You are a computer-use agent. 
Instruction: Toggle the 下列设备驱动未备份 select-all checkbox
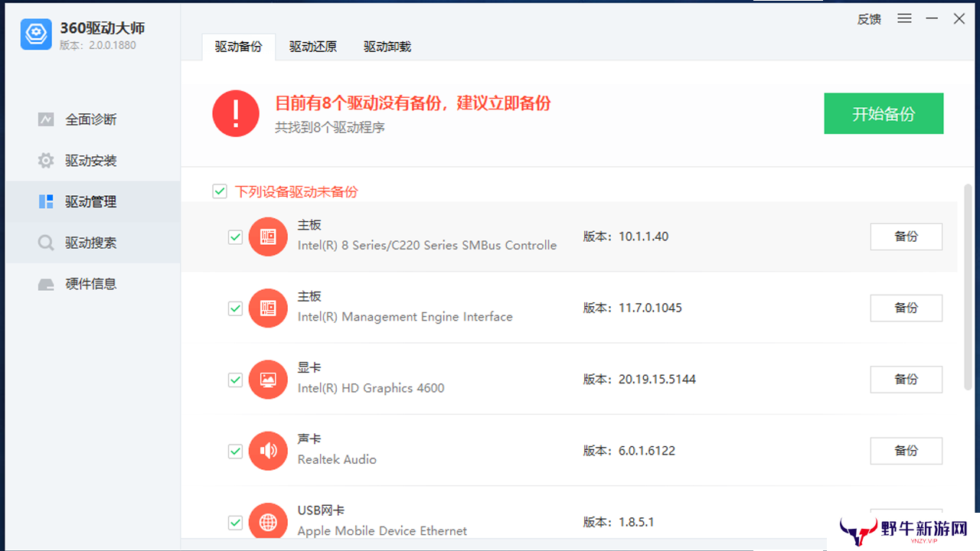[x=220, y=191]
